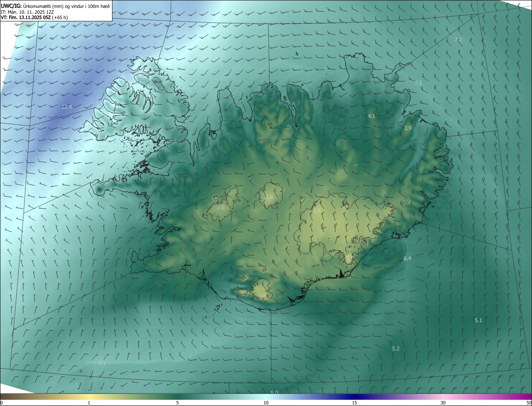Click the color scale tick label "1"

coord(89,403)
